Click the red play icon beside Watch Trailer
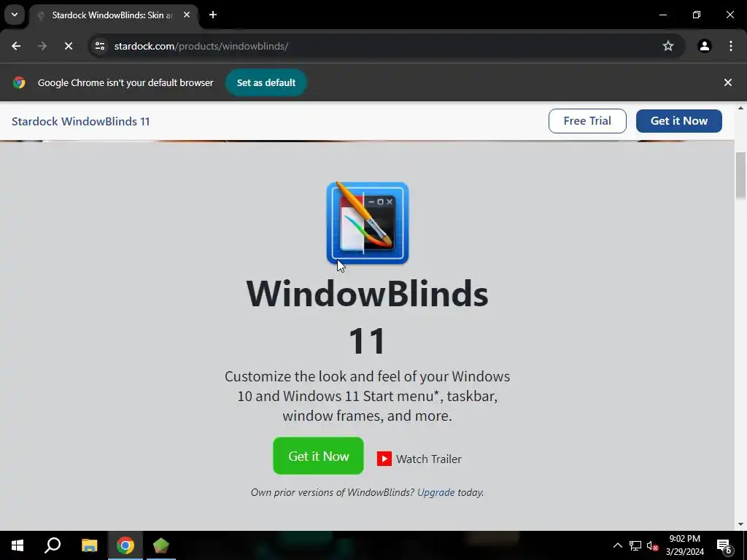This screenshot has height=560, width=747. coord(384,459)
